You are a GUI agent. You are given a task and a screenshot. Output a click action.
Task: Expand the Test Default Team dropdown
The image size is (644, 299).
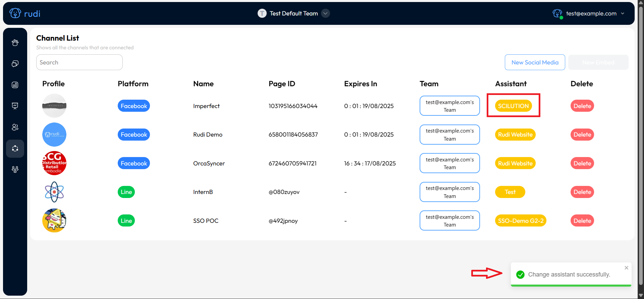pos(325,13)
